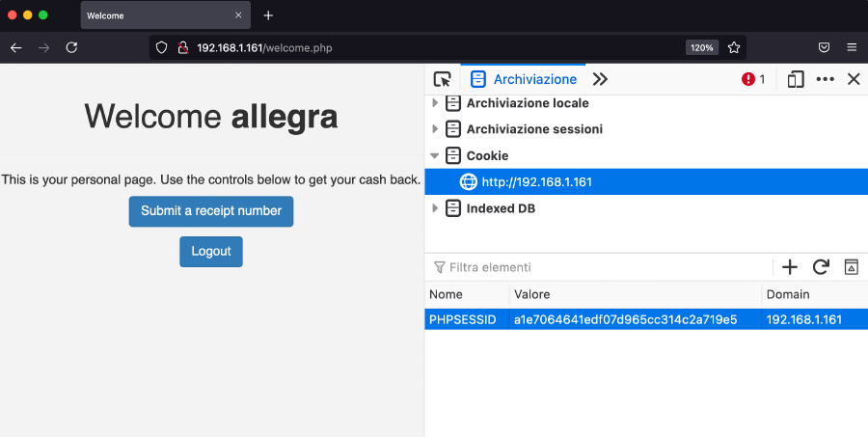Click the Submit a receipt number button

coord(211,211)
